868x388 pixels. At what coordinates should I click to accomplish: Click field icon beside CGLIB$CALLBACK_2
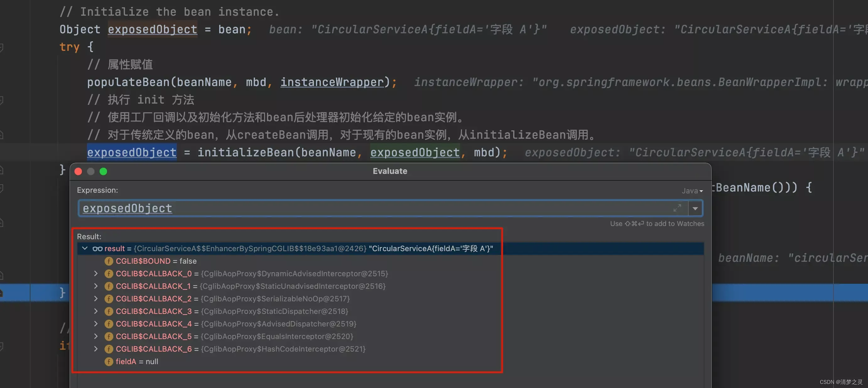click(x=109, y=299)
